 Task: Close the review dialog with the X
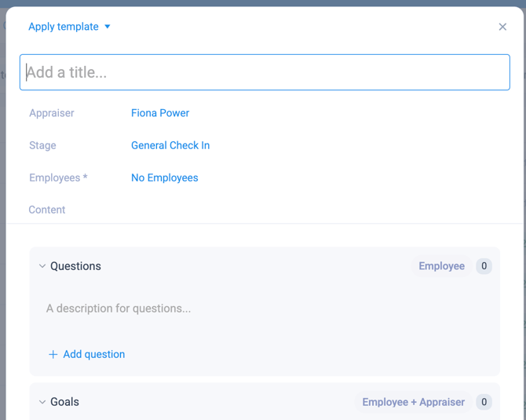[502, 27]
